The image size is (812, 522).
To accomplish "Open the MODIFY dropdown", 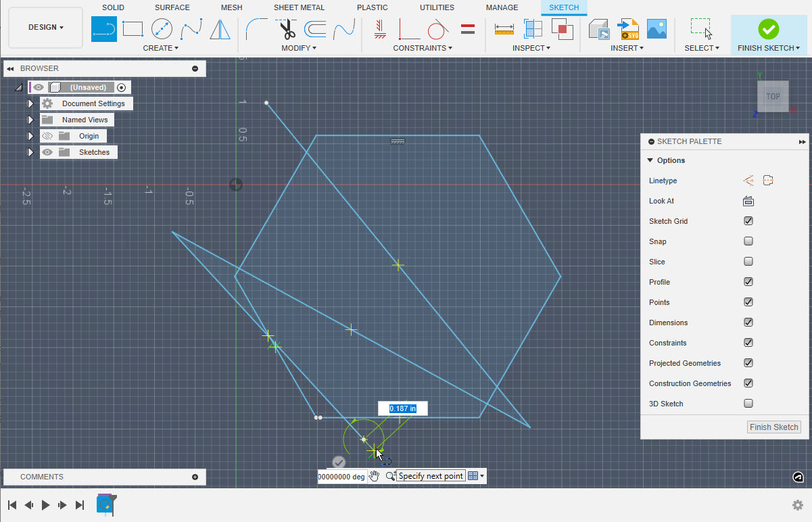I will point(299,48).
